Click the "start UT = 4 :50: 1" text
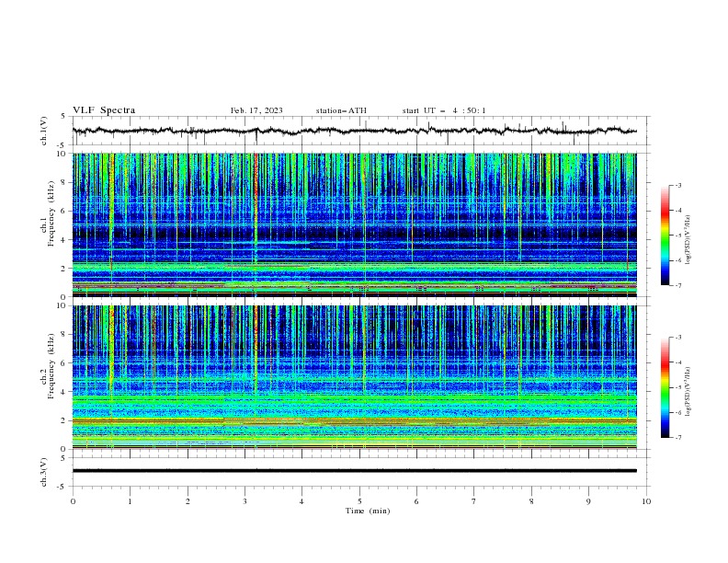 coord(444,110)
